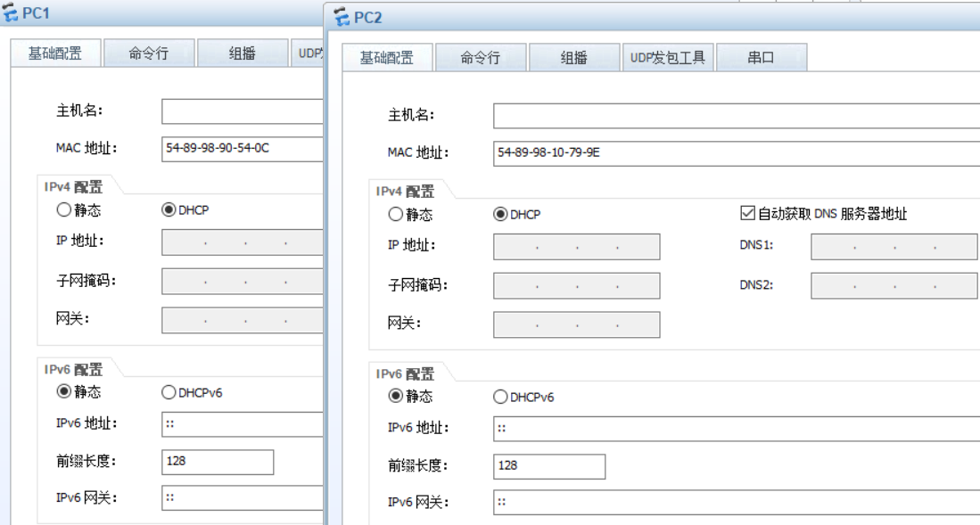Select IPv6 静态 radio in PC2 window
This screenshot has height=525, width=980.
tap(396, 397)
